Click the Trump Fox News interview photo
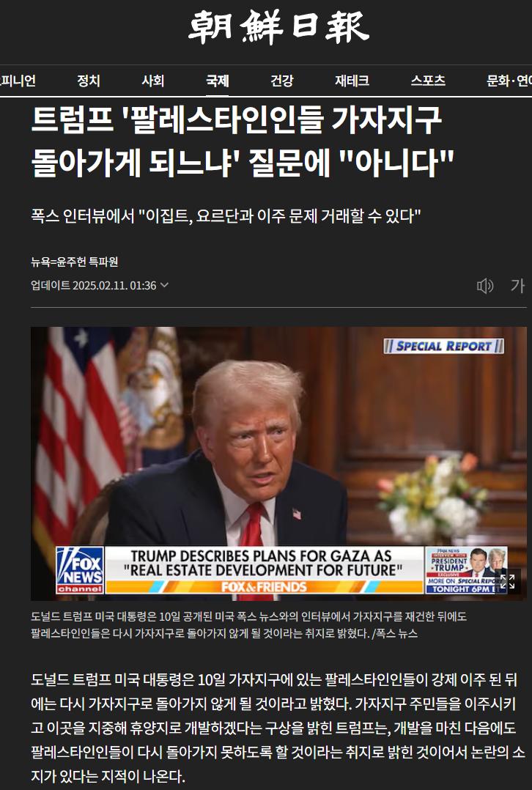Image resolution: width=532 pixels, height=790 pixels. point(278,463)
